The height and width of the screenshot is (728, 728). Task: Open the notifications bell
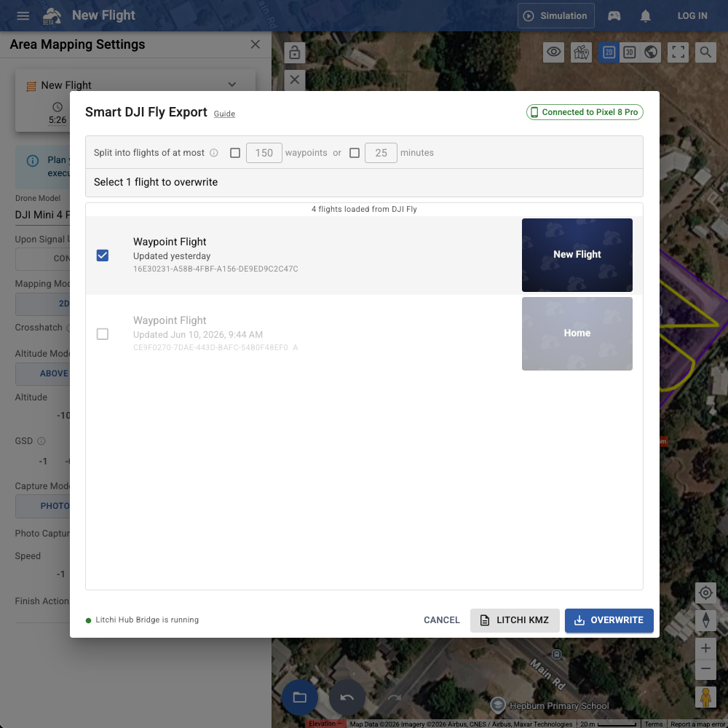point(645,16)
